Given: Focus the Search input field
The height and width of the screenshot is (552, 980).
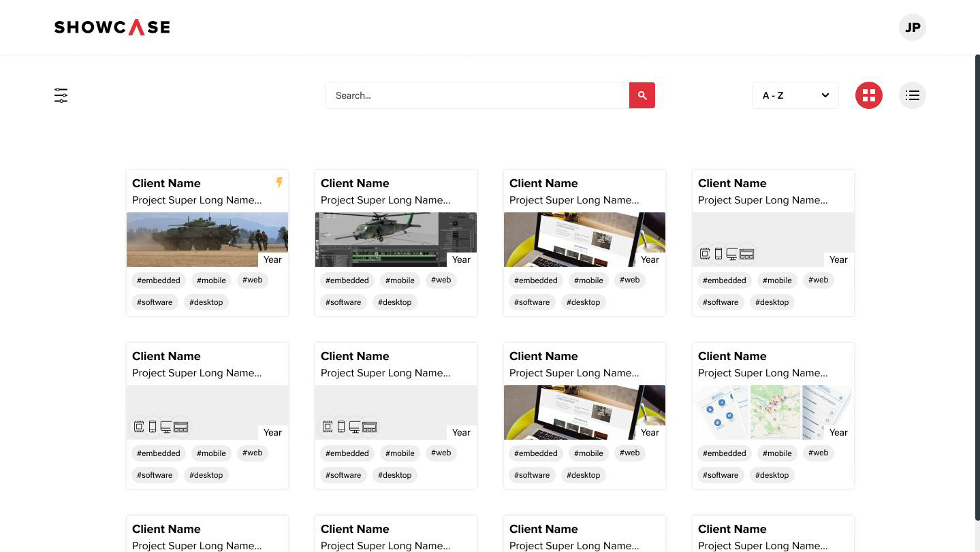Looking at the screenshot, I should pos(477,95).
